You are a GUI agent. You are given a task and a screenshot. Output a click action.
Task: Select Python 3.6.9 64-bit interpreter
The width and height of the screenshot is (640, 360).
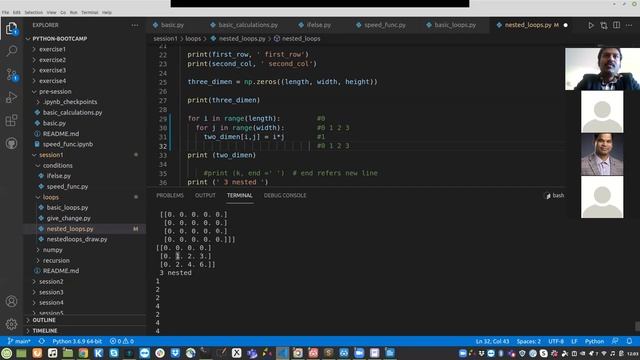(x=77, y=341)
